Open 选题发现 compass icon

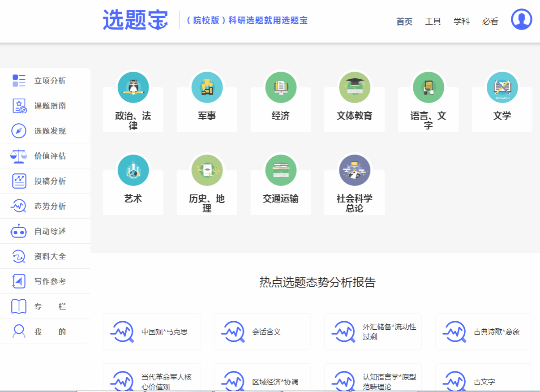click(x=19, y=131)
